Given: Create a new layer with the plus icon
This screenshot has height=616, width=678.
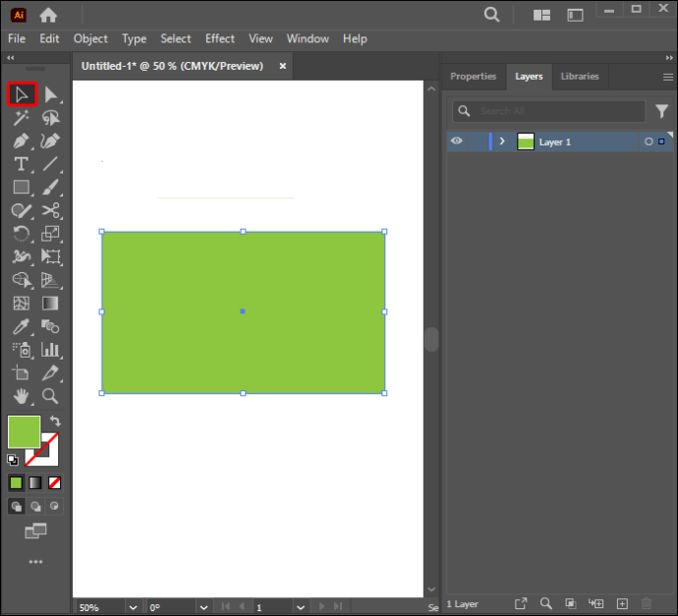Looking at the screenshot, I should point(622,604).
